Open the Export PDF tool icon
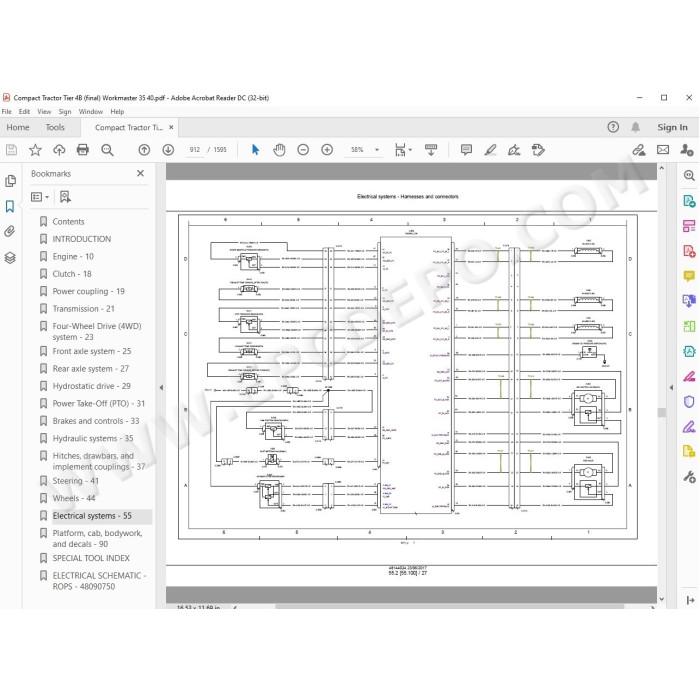Screen dimensions: 700x700 689,201
